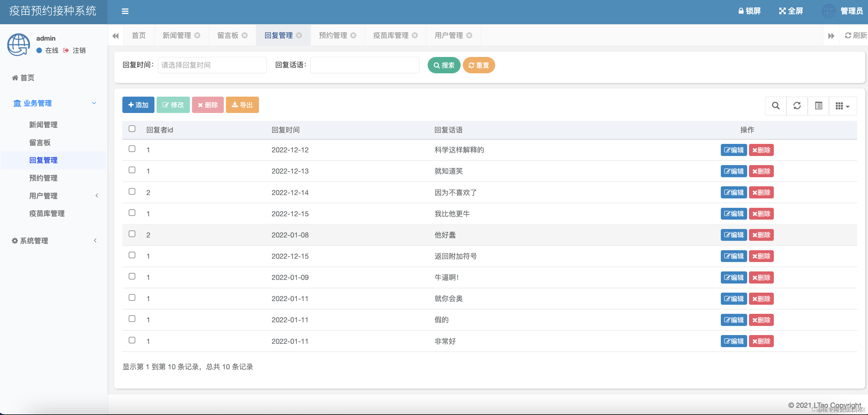Image resolution: width=868 pixels, height=415 pixels.
Task: Switch to the 预约管理 tab
Action: [333, 35]
